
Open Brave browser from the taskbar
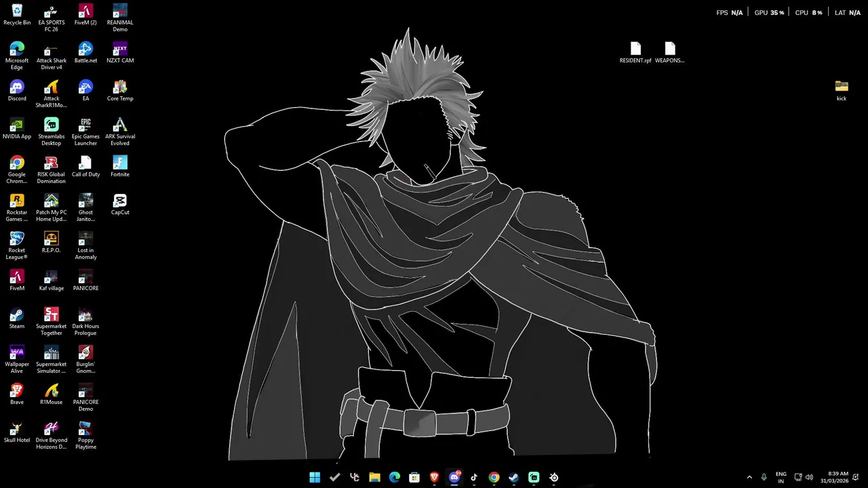click(435, 477)
